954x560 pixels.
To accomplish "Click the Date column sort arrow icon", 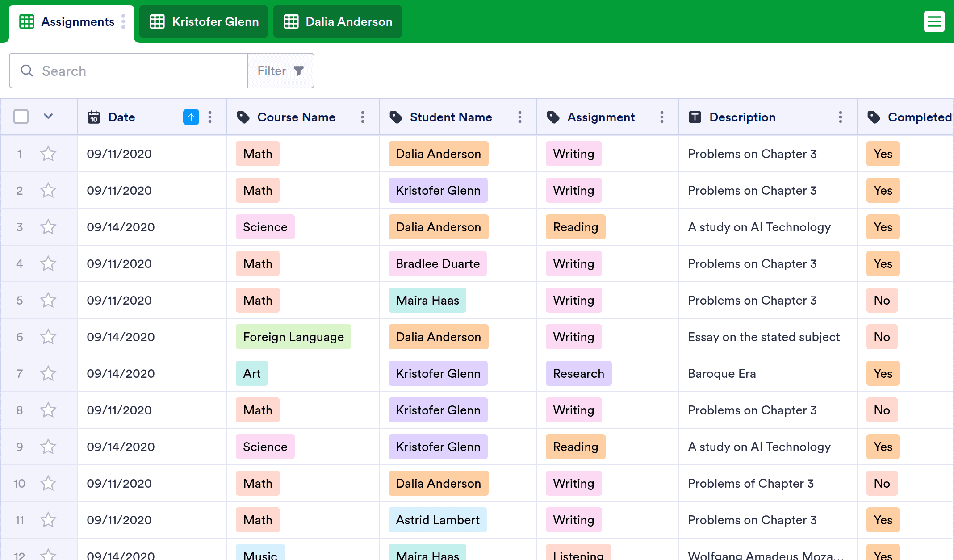I will [x=191, y=117].
